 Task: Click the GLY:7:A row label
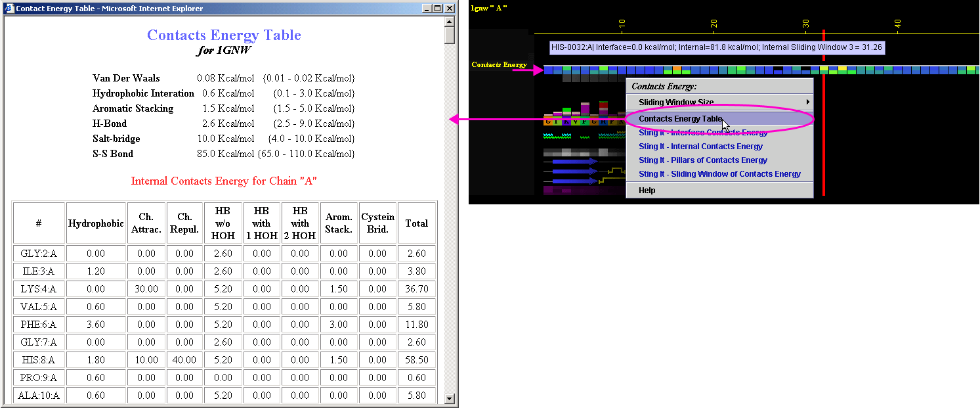tap(39, 342)
